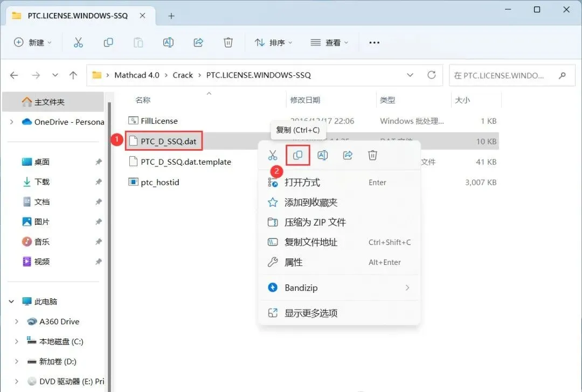Collapse the 此电脑 tree node
The width and height of the screenshot is (582, 392).
(x=11, y=302)
